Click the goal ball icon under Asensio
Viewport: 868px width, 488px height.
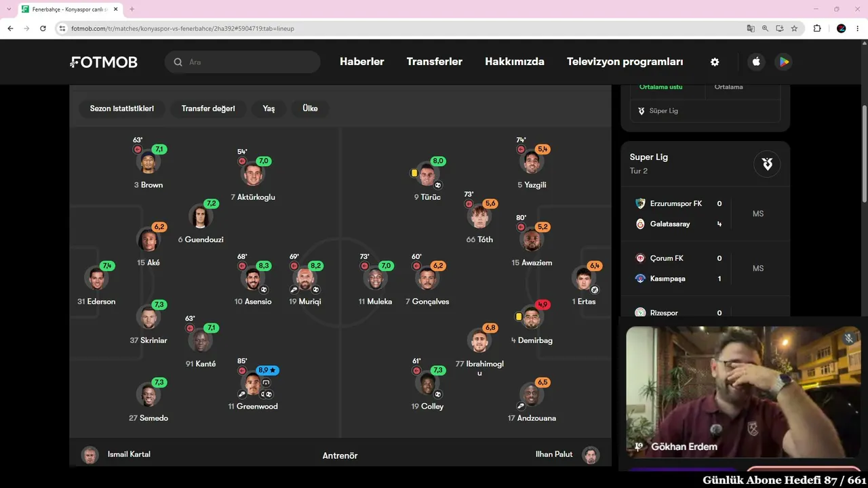[x=264, y=289]
